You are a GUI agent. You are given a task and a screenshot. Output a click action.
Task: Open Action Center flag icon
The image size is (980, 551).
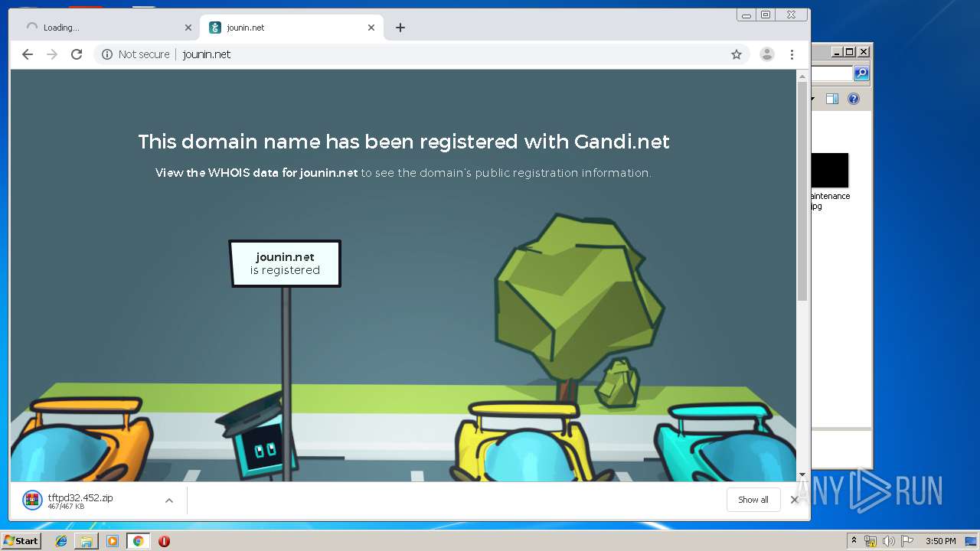(907, 541)
